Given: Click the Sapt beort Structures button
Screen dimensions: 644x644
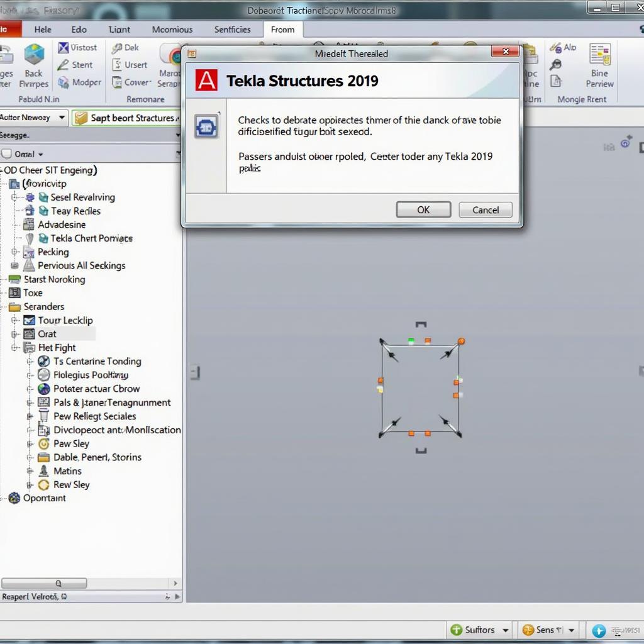Looking at the screenshot, I should pos(126,118).
